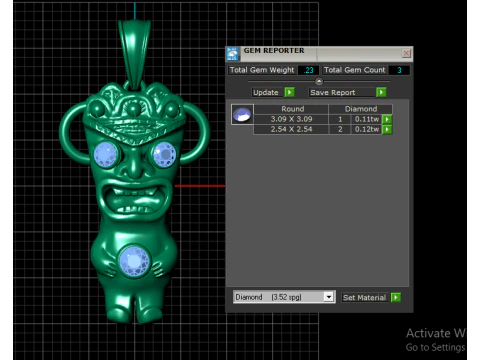Click the Total Gem Count value 3
Image resolution: width=480 pixels, height=360 pixels.
click(x=399, y=70)
